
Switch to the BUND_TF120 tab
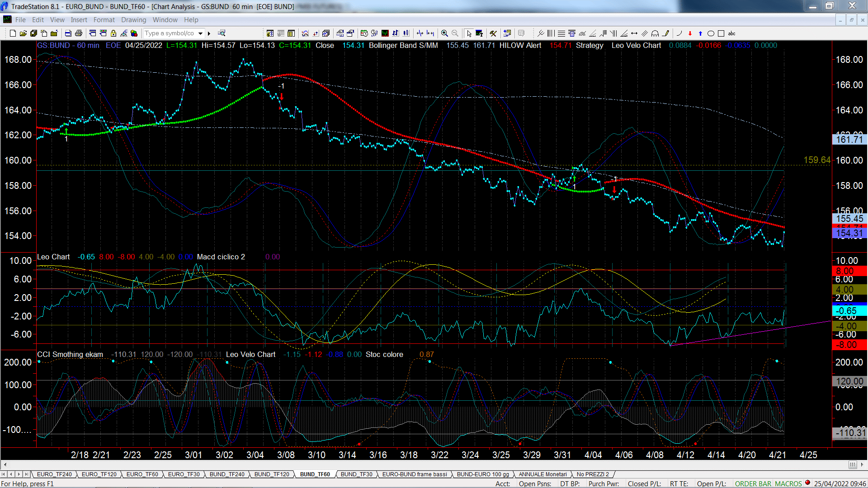pos(272,474)
